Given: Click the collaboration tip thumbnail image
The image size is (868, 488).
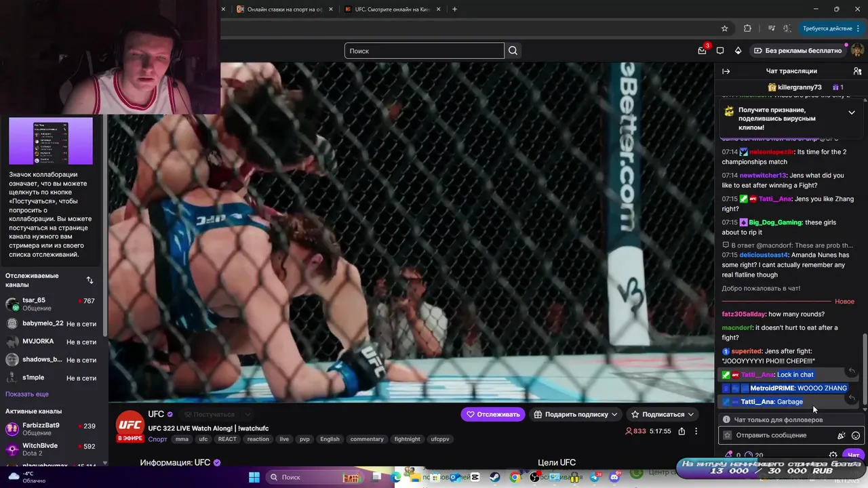Looking at the screenshot, I should pos(51,141).
